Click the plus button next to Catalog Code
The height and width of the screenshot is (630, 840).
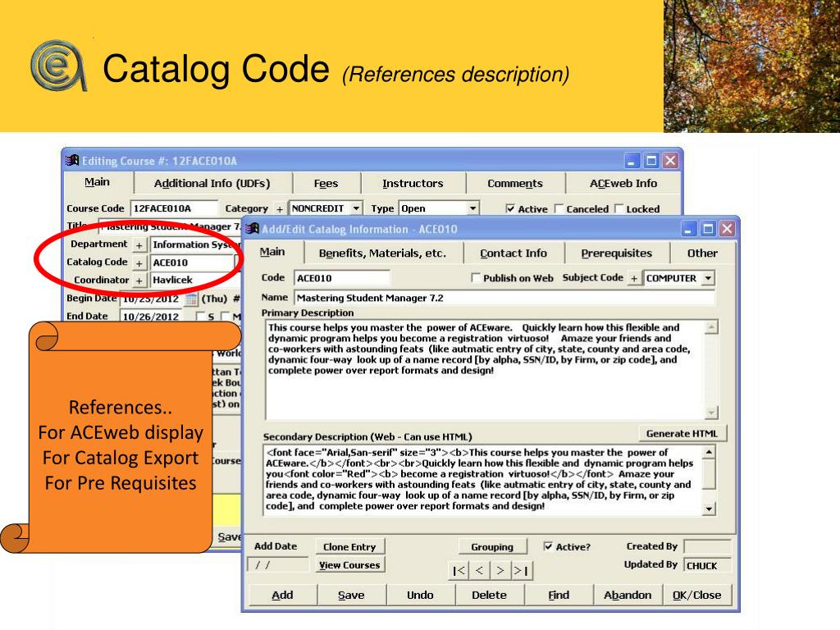(139, 263)
